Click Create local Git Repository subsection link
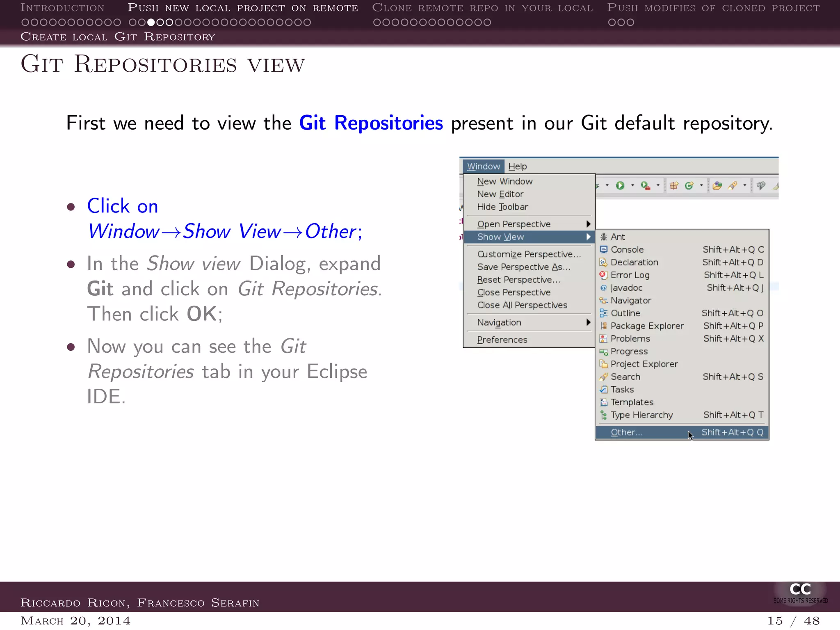 pyautogui.click(x=118, y=37)
